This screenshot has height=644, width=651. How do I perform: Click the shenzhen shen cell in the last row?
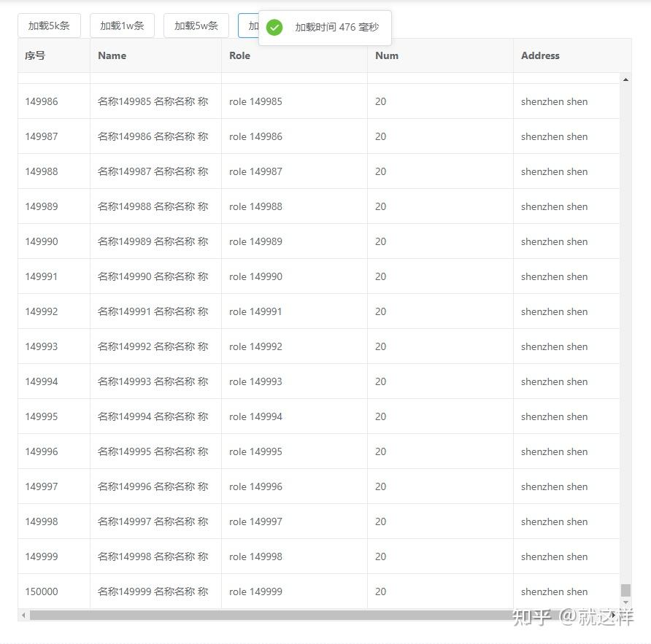click(x=553, y=591)
